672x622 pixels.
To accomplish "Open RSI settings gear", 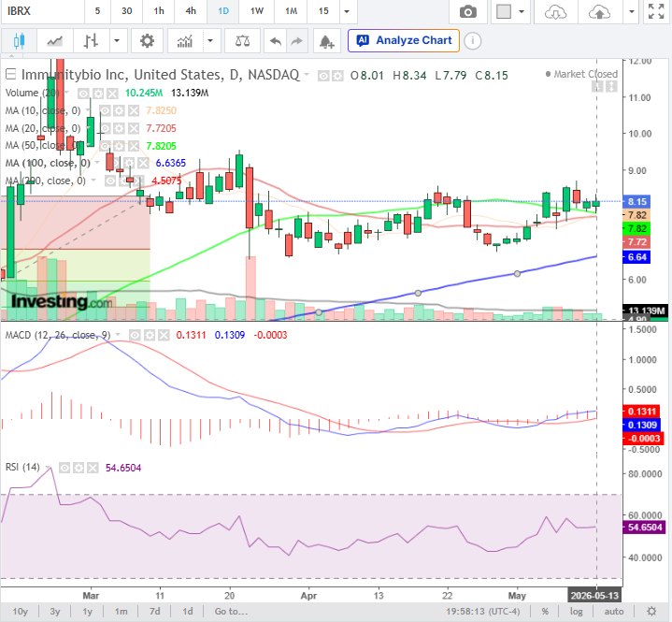I will tap(79, 468).
